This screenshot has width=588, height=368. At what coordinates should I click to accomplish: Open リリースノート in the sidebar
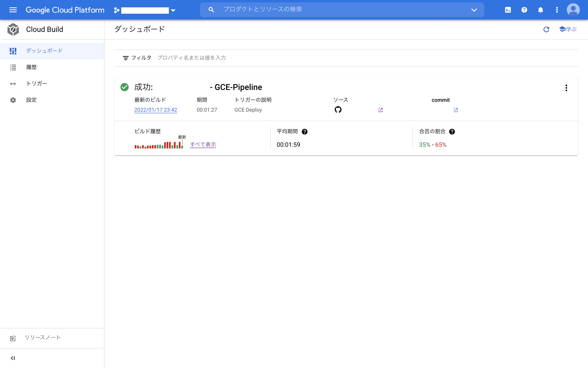(52, 338)
